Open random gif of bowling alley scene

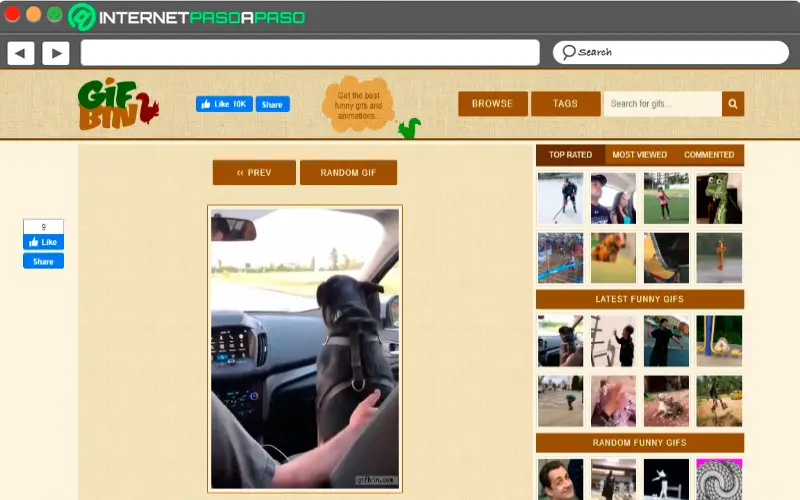(x=613, y=479)
